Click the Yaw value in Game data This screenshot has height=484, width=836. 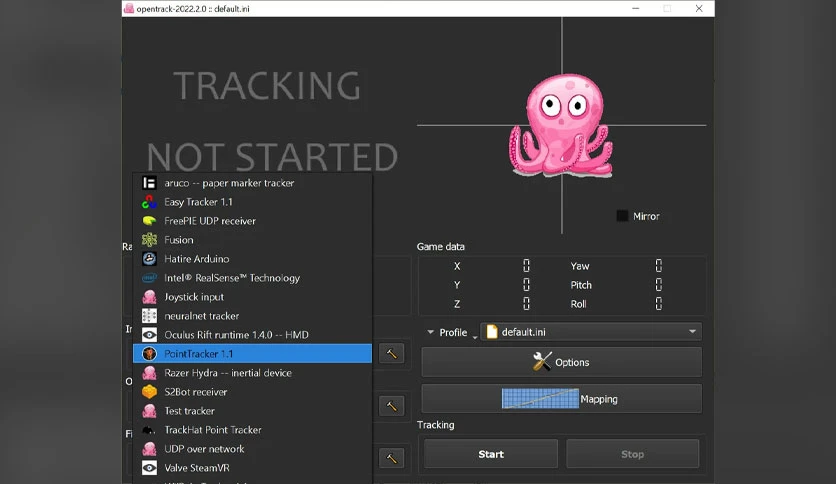coord(658,265)
